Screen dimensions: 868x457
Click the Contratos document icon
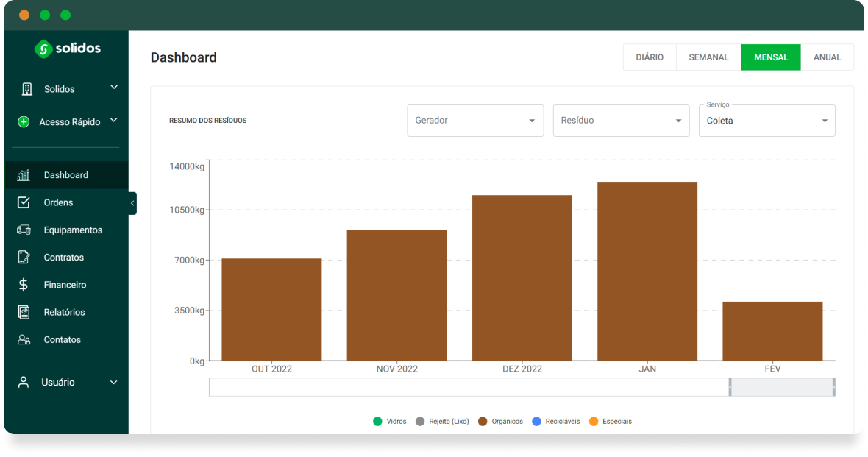[x=24, y=257]
